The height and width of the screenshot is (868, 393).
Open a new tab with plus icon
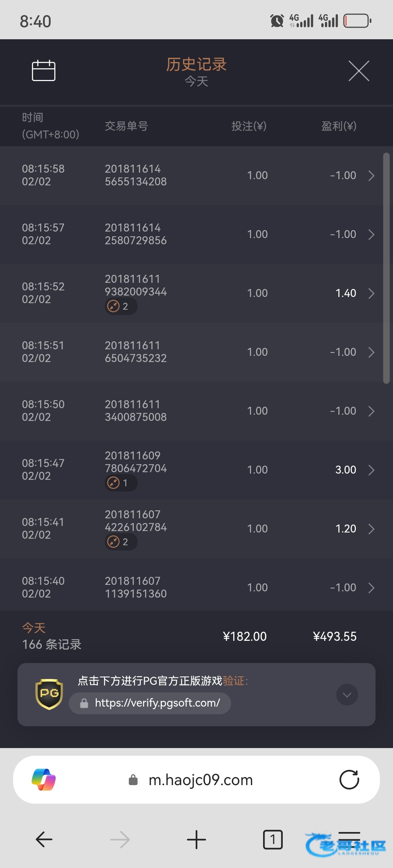tap(196, 839)
